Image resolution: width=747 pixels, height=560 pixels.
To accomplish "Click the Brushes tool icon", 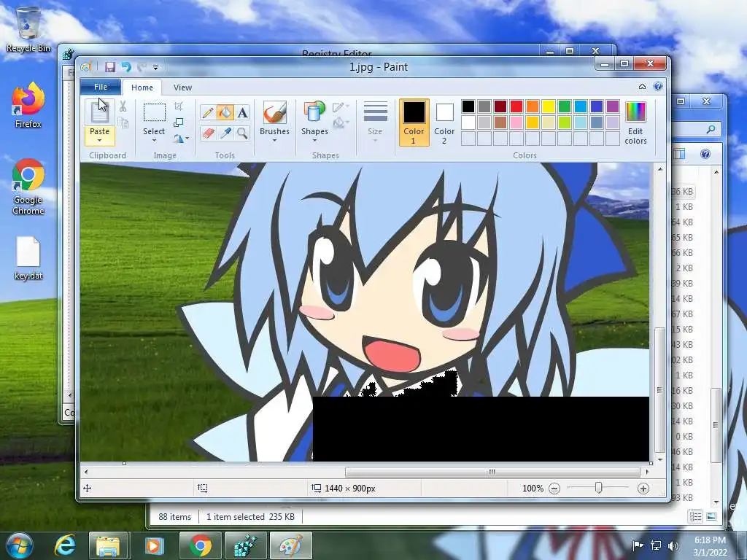I will pyautogui.click(x=274, y=113).
